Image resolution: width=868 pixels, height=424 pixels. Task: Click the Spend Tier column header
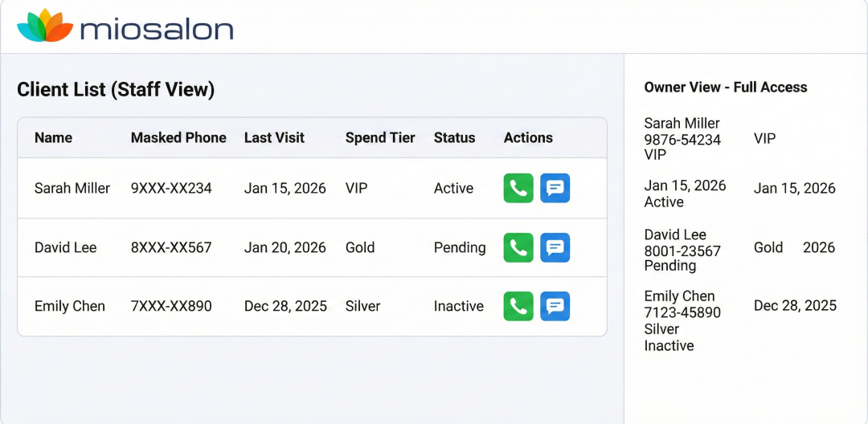[x=380, y=138]
